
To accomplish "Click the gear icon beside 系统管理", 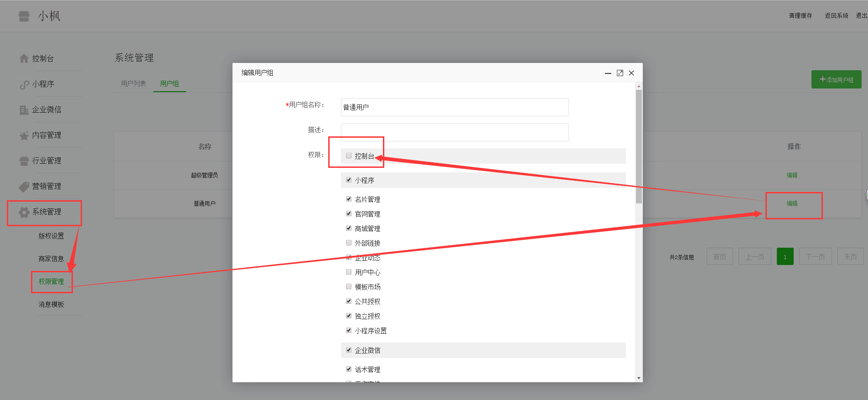I will pos(24,212).
